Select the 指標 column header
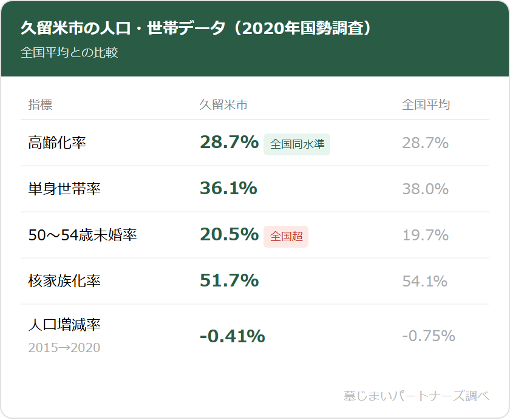 tap(40, 104)
